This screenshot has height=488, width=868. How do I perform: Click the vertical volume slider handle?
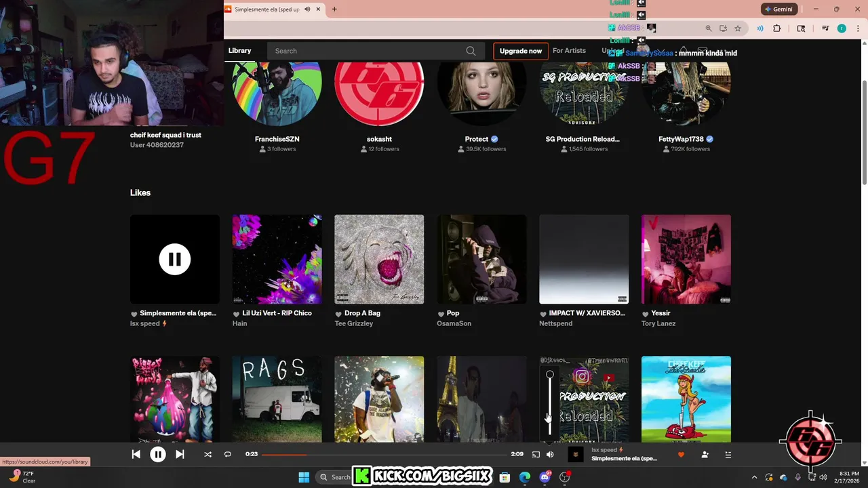click(x=550, y=375)
